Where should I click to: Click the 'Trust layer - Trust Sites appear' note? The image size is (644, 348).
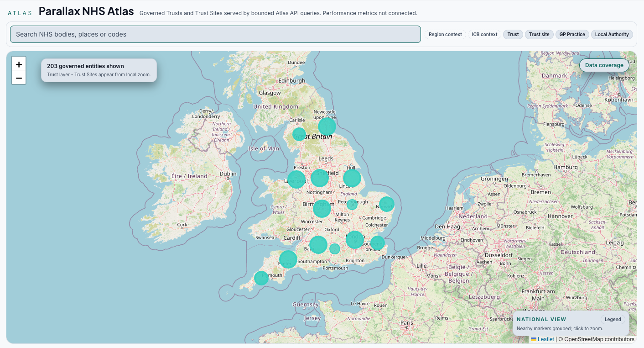coord(99,74)
